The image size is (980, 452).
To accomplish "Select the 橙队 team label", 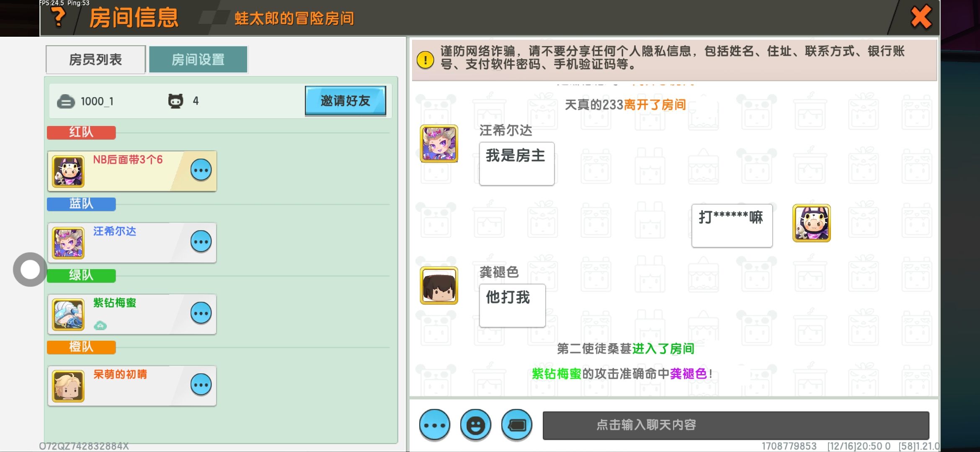I will click(x=81, y=347).
